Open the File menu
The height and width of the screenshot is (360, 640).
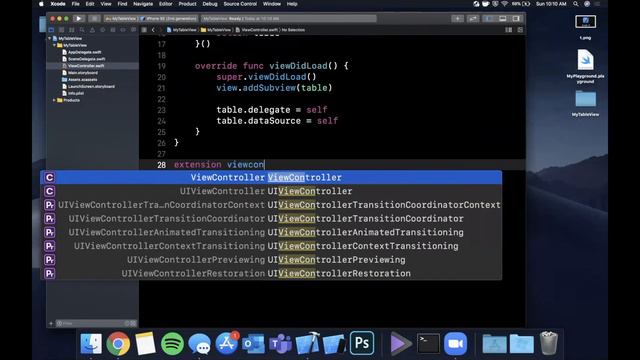pos(76,4)
